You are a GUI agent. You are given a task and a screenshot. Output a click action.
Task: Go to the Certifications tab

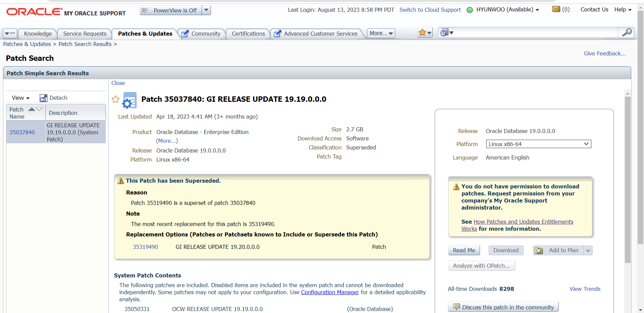[248, 34]
